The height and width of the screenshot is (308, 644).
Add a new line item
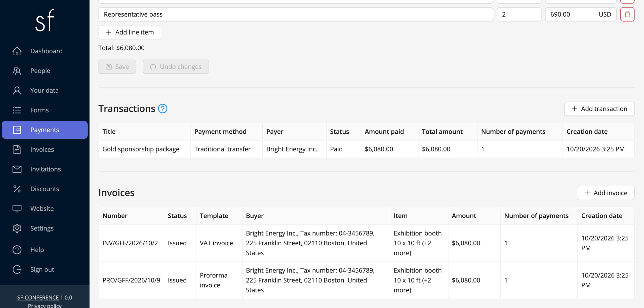[x=130, y=32]
